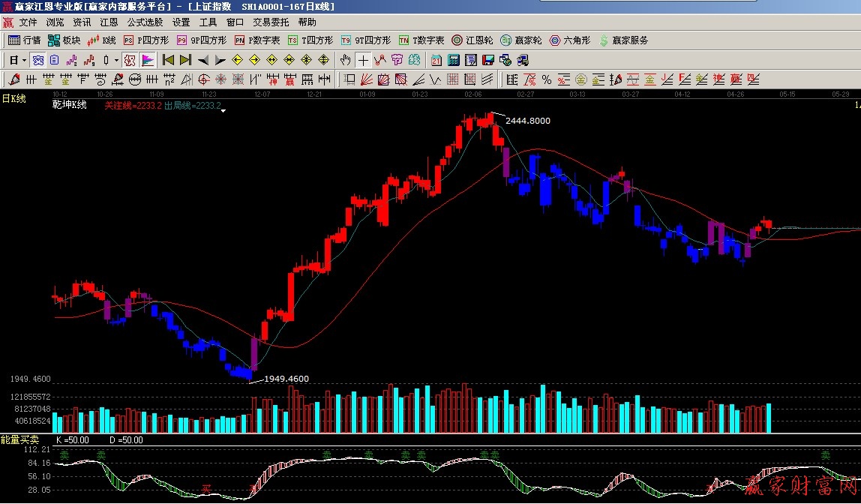Select the hand pan tool
The width and height of the screenshot is (861, 504).
pyautogui.click(x=345, y=60)
